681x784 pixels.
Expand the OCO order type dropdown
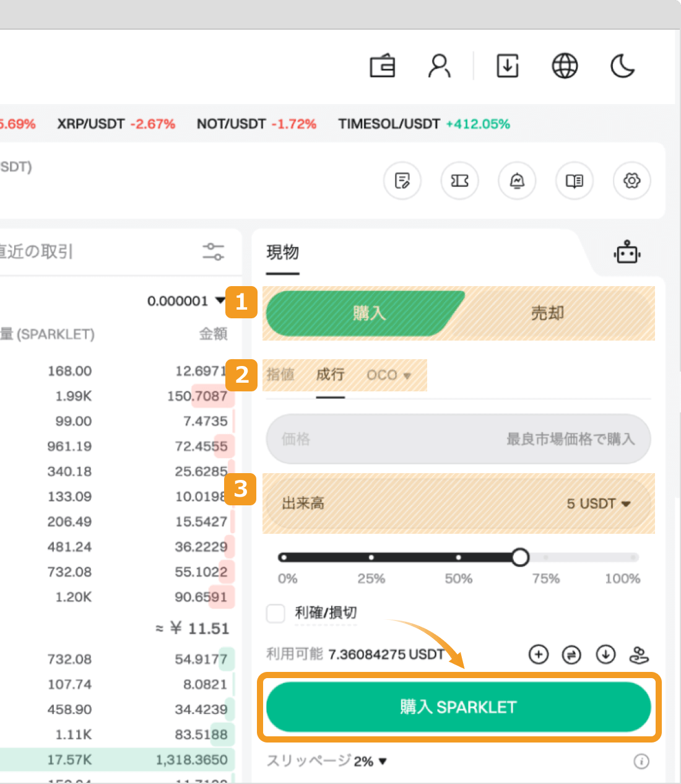coord(389,375)
